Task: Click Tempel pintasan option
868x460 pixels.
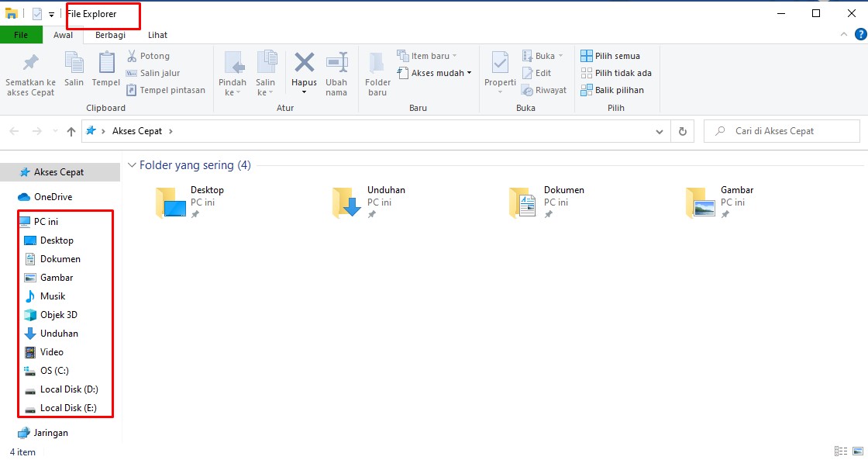Action: click(166, 90)
